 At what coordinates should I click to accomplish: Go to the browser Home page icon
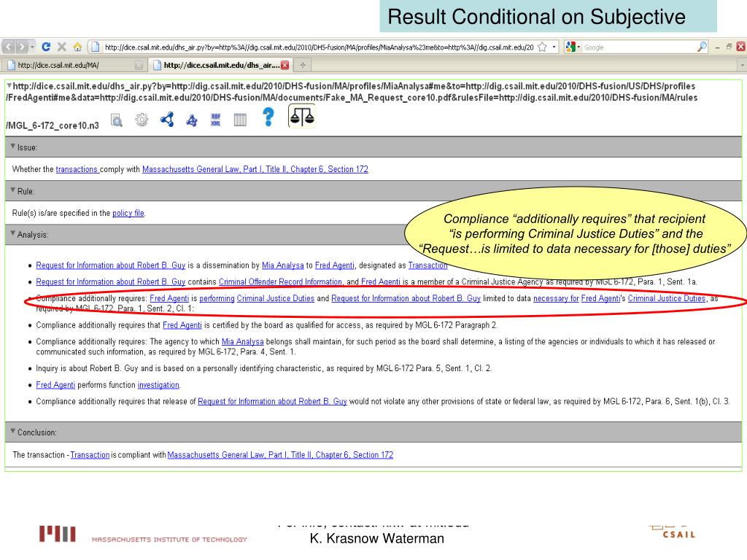pyautogui.click(x=77, y=47)
